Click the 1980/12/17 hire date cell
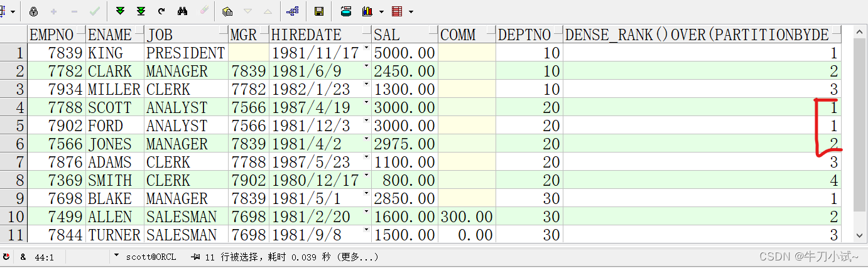The height and width of the screenshot is (268, 868). [x=320, y=180]
